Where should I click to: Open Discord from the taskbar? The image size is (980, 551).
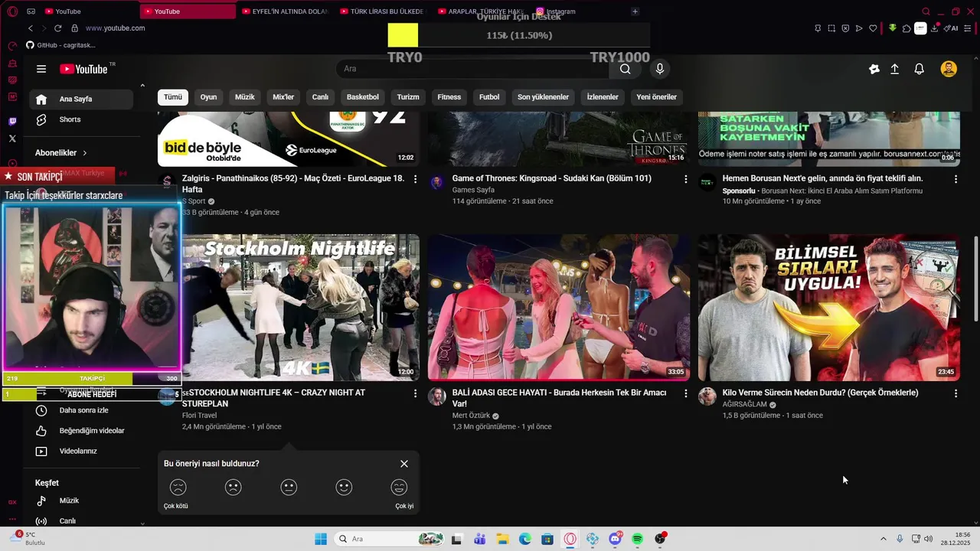pos(615,539)
